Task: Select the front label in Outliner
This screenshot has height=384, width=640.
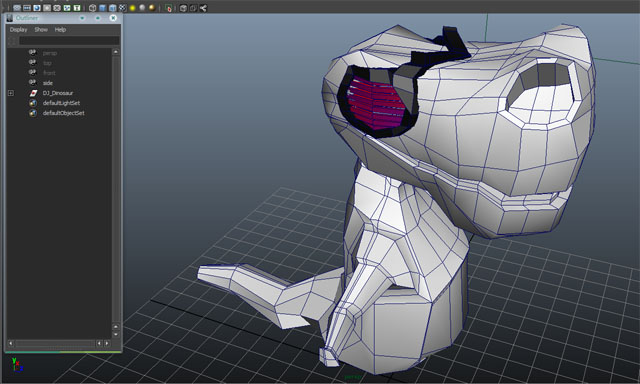Action: pyautogui.click(x=49, y=73)
